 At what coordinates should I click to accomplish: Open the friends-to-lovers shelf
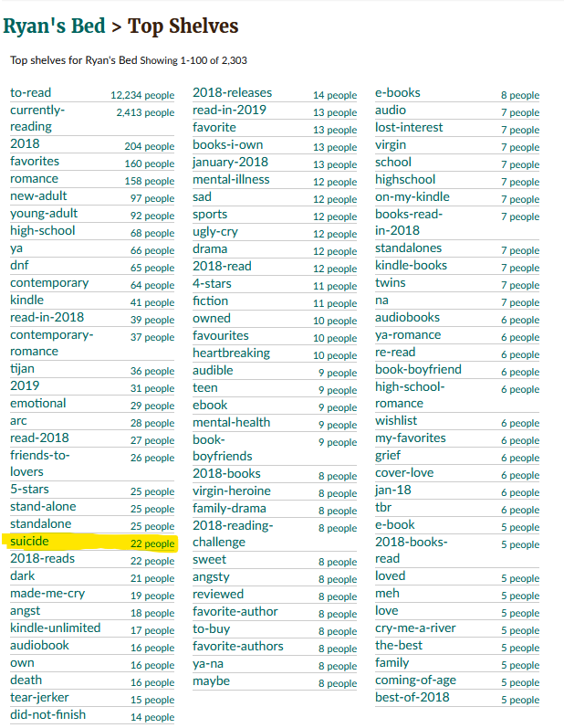click(x=40, y=463)
